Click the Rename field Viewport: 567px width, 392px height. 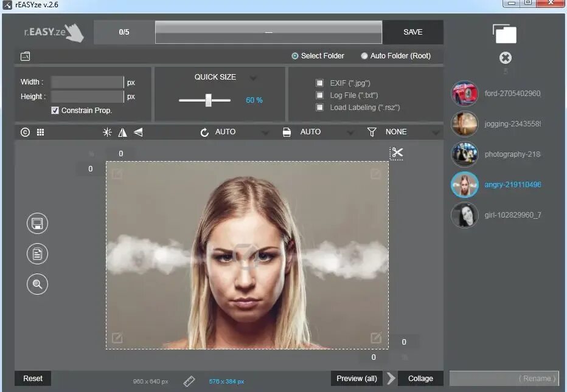coord(504,378)
